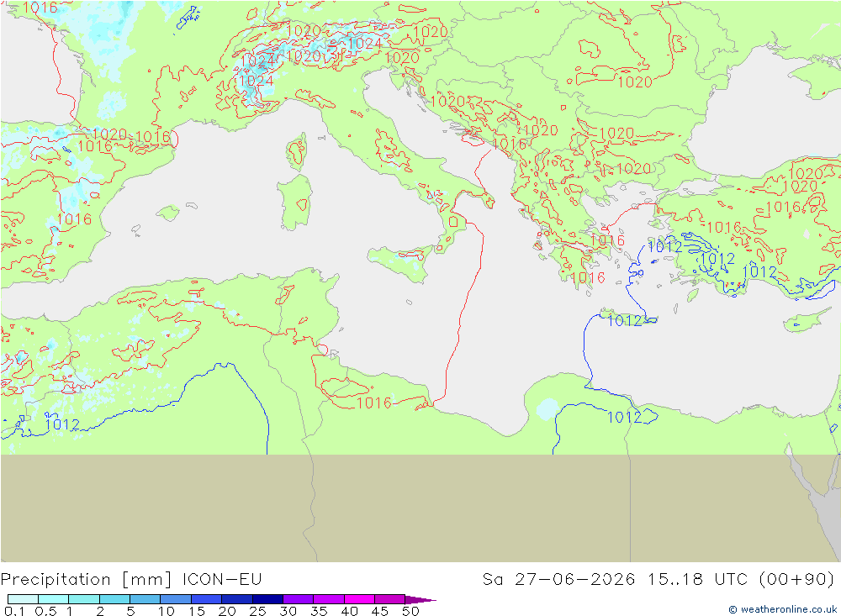Screen dimensions: 841x616
Task: Pick the 35–40 mm purple-magenta legend swatch
Action: [x=329, y=599]
